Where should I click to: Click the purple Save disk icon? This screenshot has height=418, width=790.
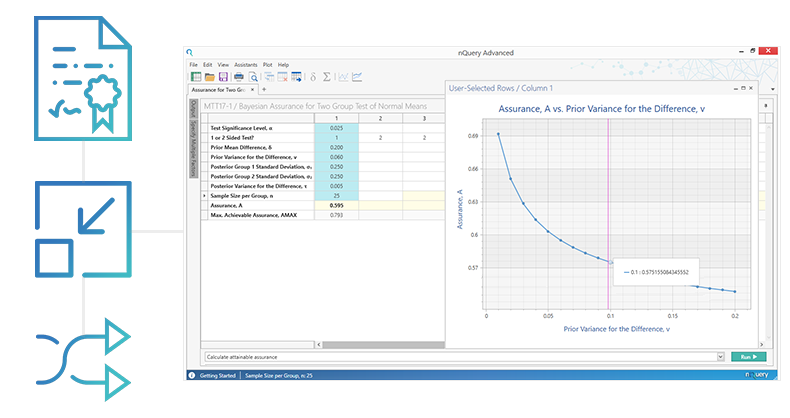coord(223,77)
